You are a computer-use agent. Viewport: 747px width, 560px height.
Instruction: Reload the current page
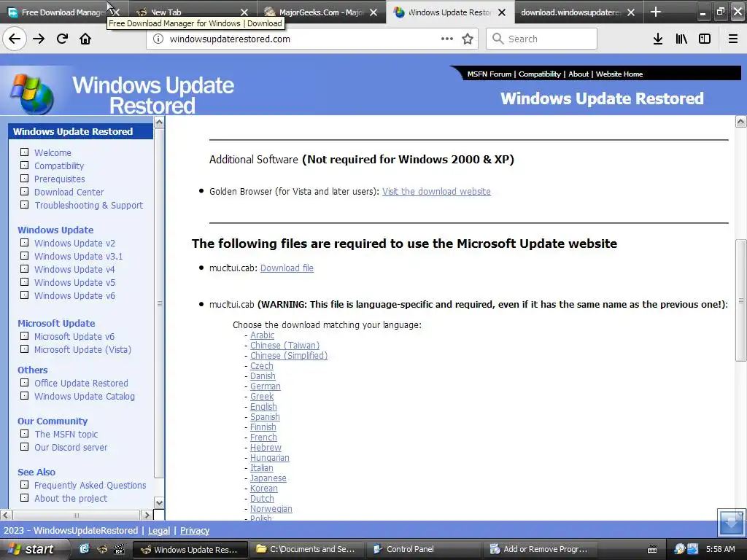tap(63, 39)
